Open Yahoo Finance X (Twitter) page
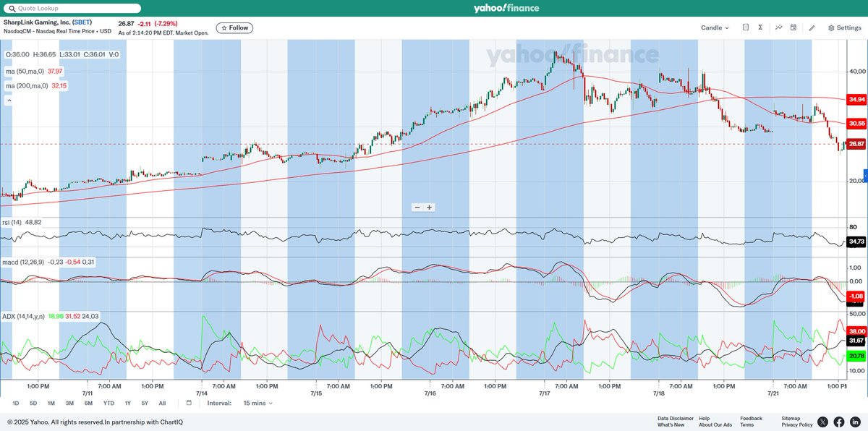Image resolution: width=868 pixels, height=431 pixels. pos(823,422)
